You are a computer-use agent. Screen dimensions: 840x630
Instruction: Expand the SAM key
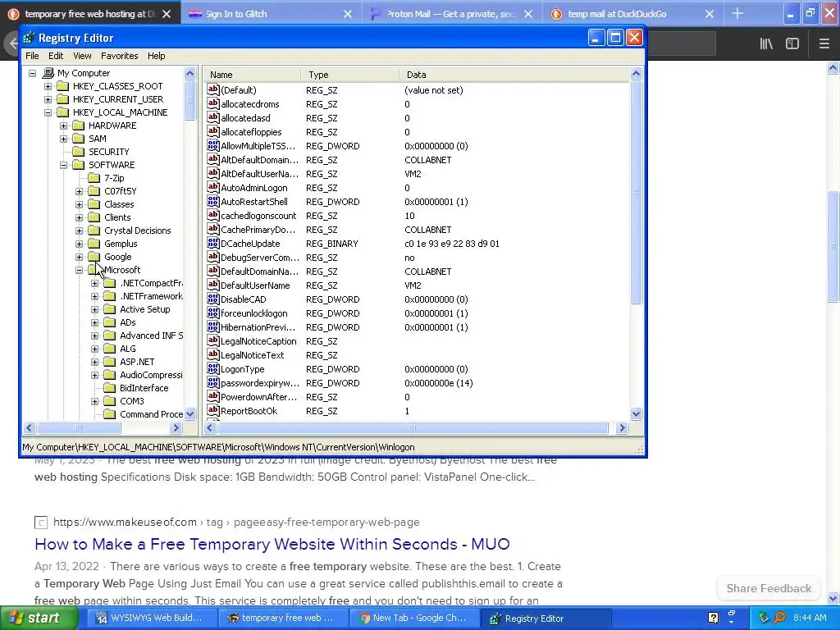tap(63, 139)
